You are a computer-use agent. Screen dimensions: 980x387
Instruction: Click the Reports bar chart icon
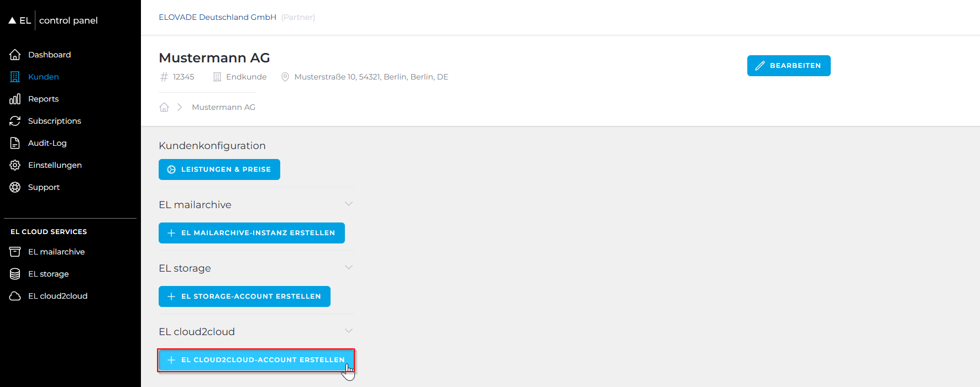pyautogui.click(x=15, y=99)
